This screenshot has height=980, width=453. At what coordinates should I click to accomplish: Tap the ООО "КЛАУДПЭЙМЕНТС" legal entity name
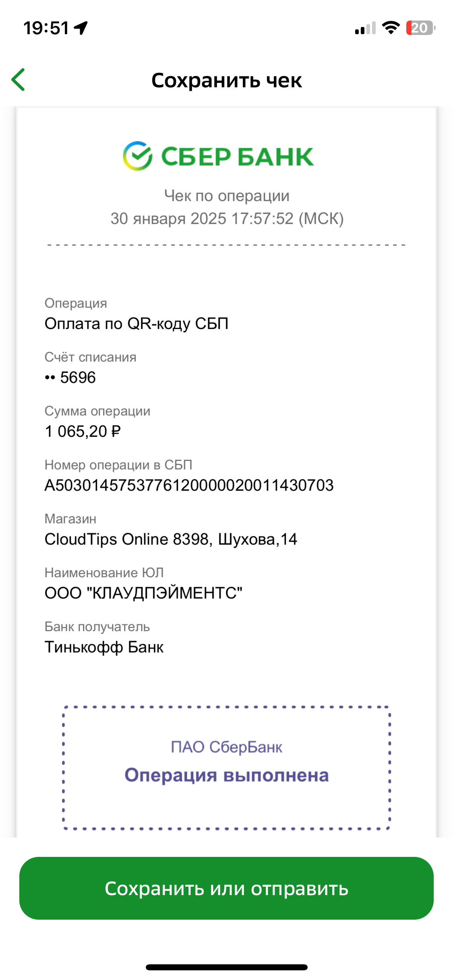click(x=143, y=593)
